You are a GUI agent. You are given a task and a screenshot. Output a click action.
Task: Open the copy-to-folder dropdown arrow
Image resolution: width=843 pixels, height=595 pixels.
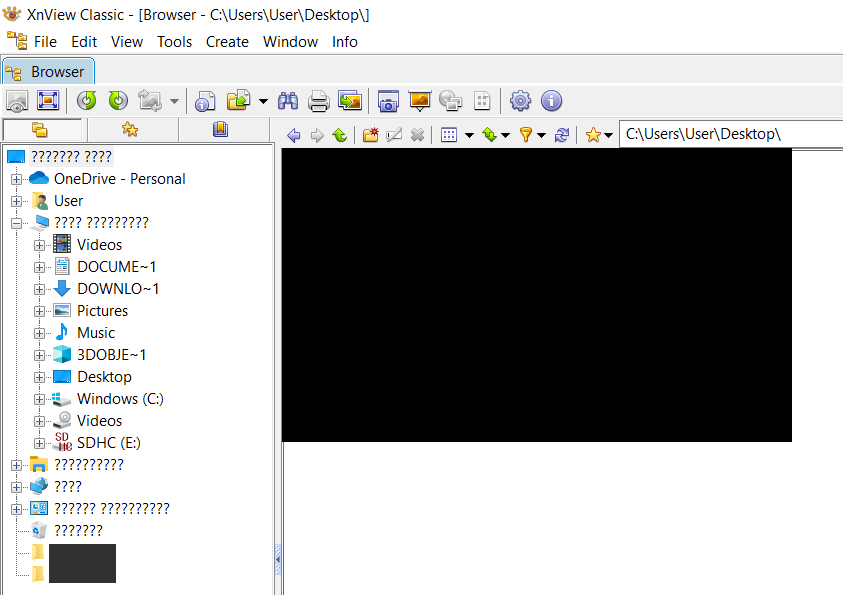click(x=263, y=101)
